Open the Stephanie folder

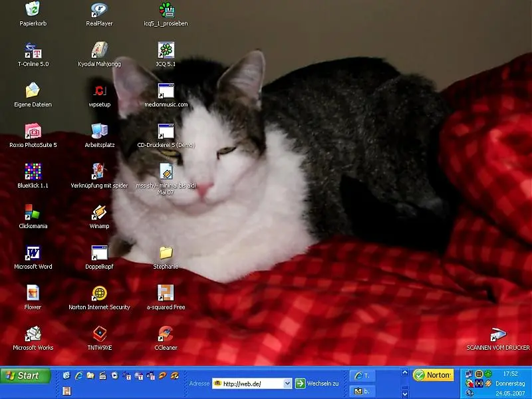166,253
